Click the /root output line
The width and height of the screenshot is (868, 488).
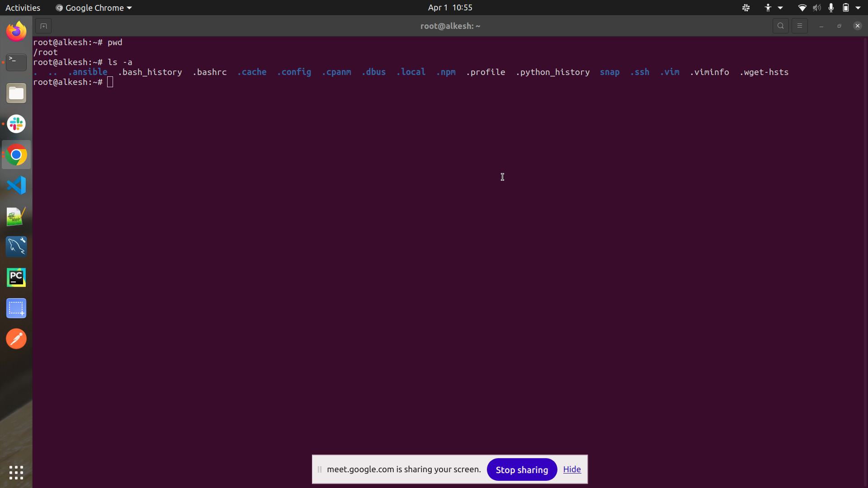click(x=45, y=52)
